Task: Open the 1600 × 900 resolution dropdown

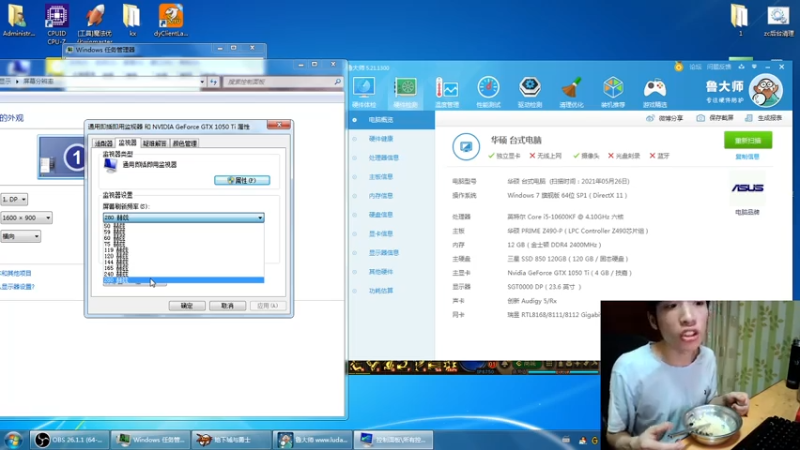Action: tap(26, 218)
